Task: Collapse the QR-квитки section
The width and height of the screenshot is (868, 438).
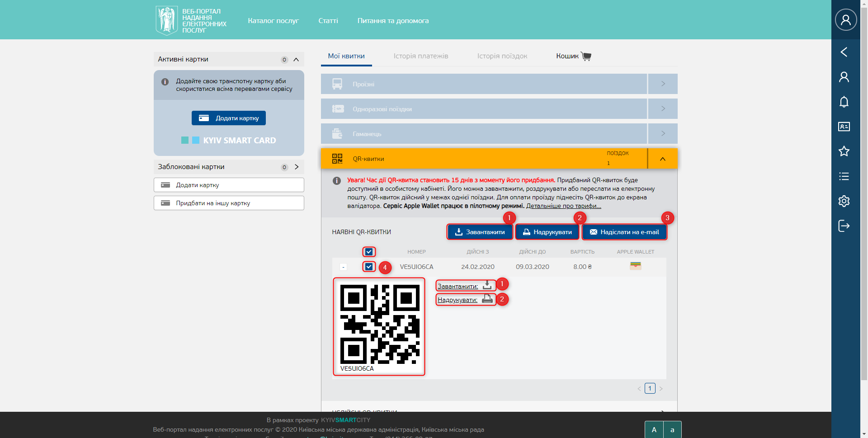Action: point(662,159)
